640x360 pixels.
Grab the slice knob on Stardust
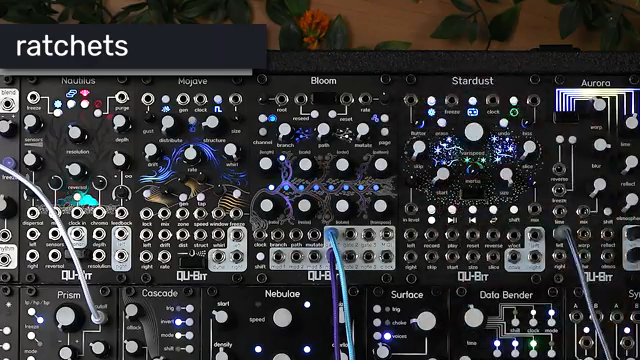pos(529,148)
